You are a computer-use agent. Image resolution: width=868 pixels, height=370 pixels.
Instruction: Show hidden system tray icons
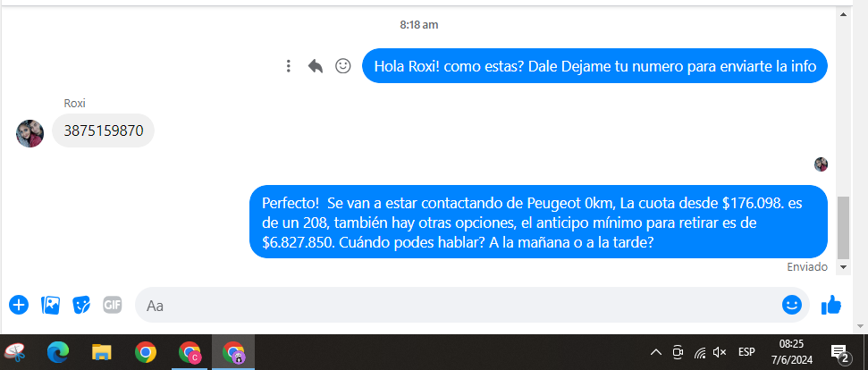[656, 352]
